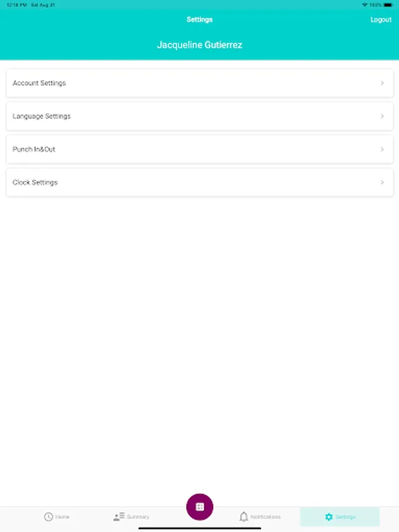Tap the Home clock icon
The width and height of the screenshot is (399, 532).
[48, 517]
